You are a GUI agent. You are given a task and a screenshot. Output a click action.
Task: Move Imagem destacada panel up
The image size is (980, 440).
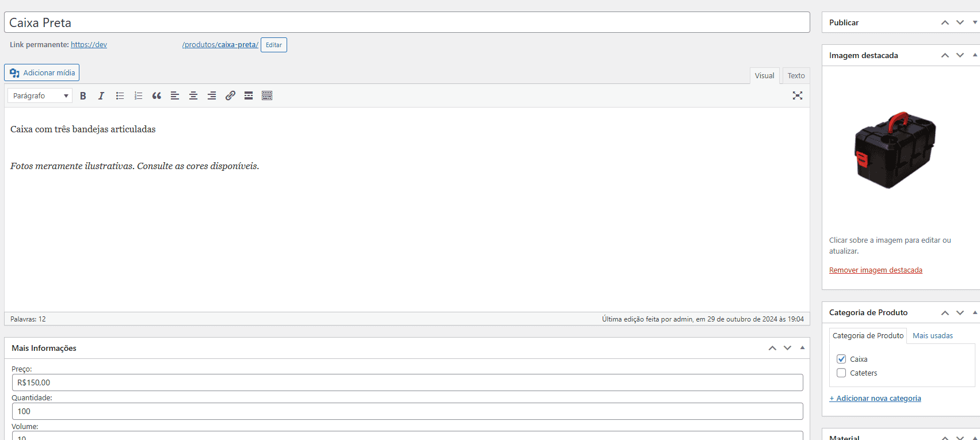(945, 55)
